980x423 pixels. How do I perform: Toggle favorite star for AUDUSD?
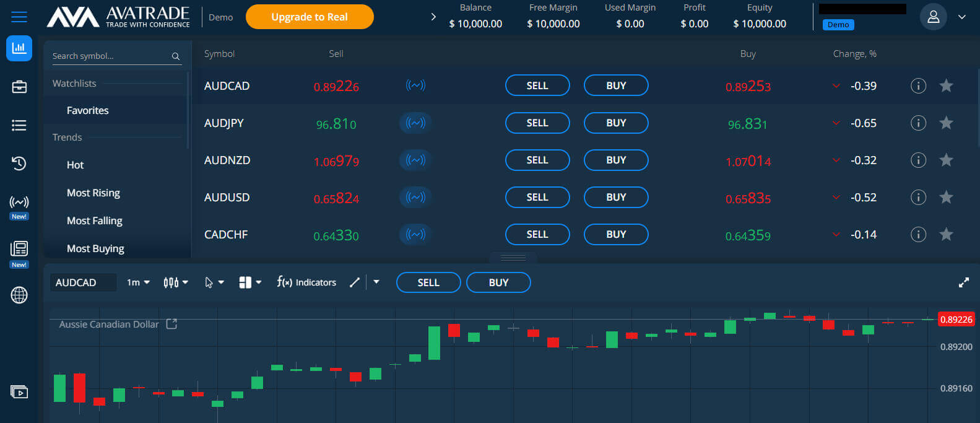946,198
